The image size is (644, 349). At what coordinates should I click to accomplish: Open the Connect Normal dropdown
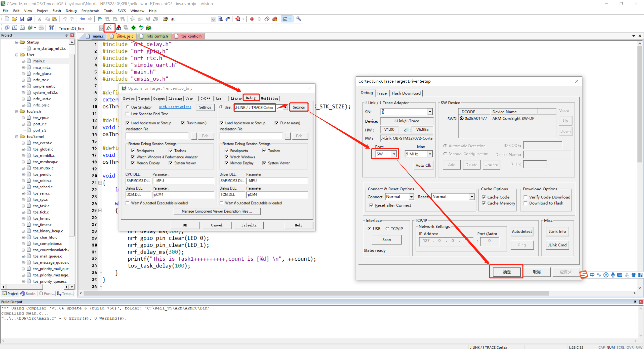411,197
